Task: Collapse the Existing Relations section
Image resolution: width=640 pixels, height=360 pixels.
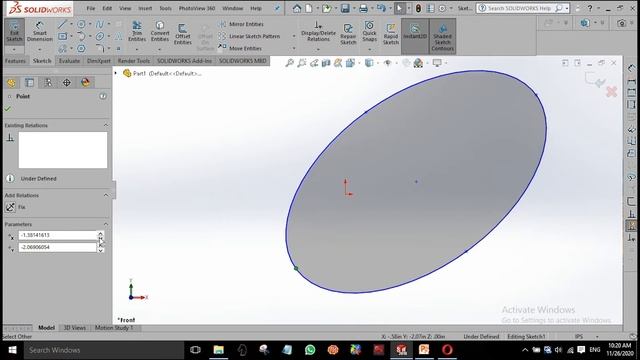Action: coord(106,125)
